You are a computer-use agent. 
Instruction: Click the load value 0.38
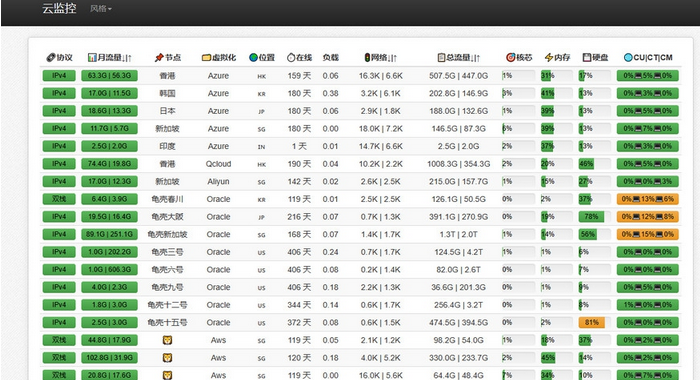click(x=330, y=93)
